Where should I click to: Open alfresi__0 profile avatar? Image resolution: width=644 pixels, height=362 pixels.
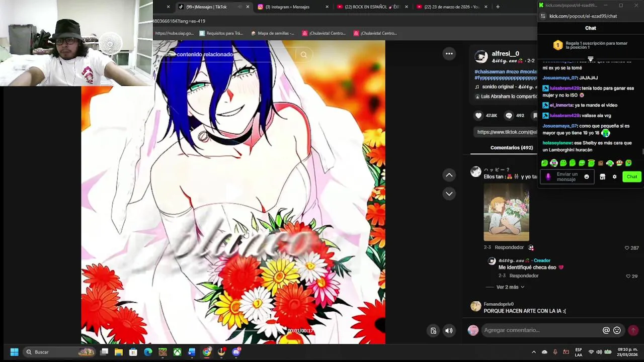[x=481, y=56]
